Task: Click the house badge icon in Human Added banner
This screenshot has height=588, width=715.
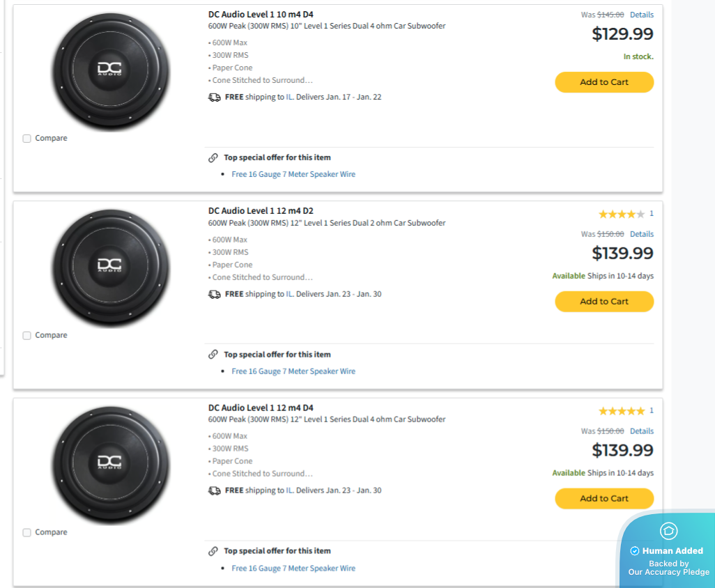Action: click(668, 531)
